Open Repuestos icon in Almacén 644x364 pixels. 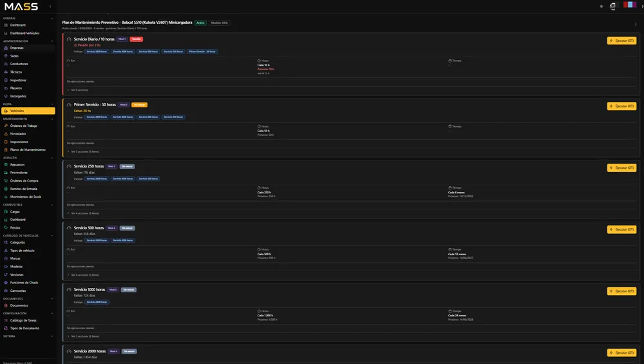click(x=6, y=165)
